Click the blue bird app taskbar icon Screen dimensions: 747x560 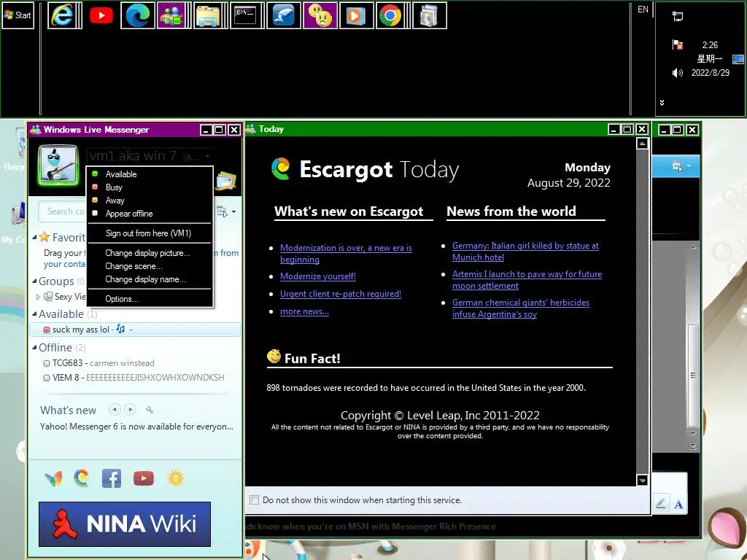click(x=284, y=16)
